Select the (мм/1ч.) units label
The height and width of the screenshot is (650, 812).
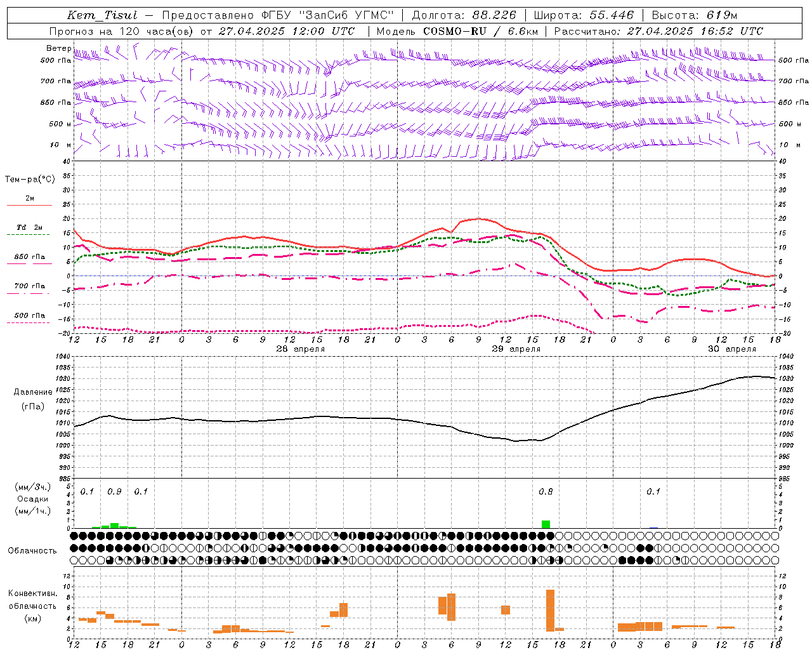tap(33, 511)
